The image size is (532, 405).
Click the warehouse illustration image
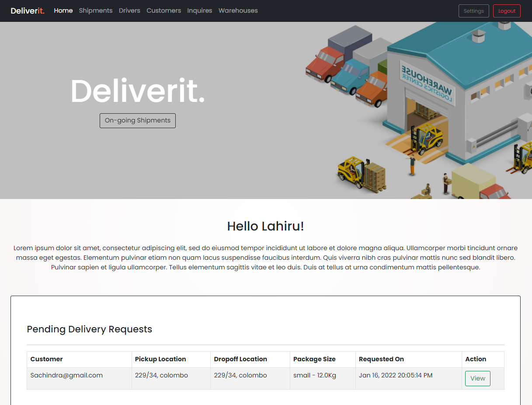tap(418, 110)
